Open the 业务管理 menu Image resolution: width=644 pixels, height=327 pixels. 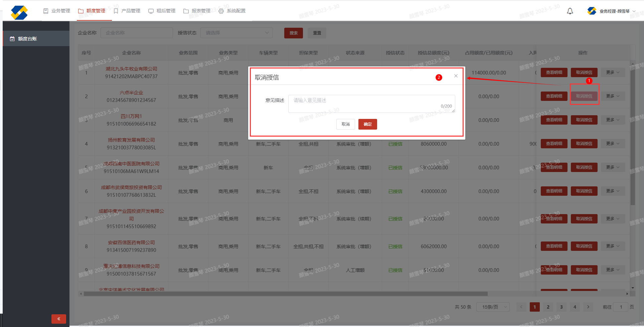pos(57,11)
